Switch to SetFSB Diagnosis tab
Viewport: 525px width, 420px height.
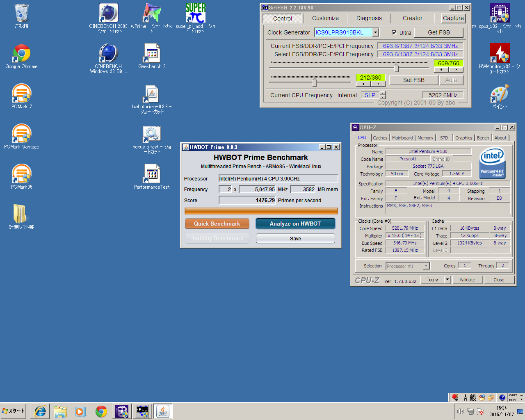pyautogui.click(x=369, y=18)
